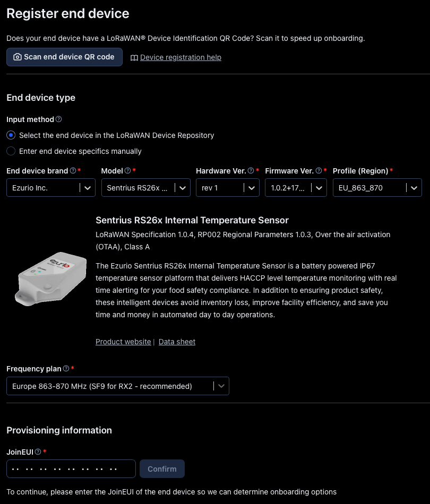Open the Product website link
Image resolution: width=430 pixels, height=504 pixels.
coord(123,342)
